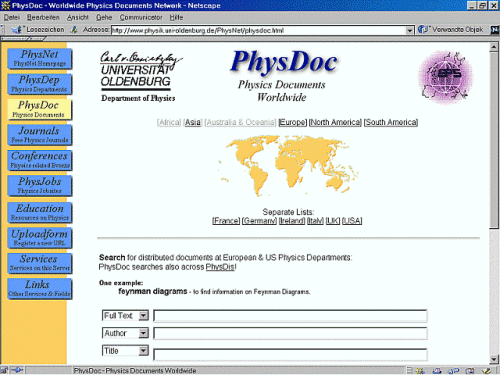Follow the Australia & Oceania link
This screenshot has height=375, width=500.
(x=240, y=122)
